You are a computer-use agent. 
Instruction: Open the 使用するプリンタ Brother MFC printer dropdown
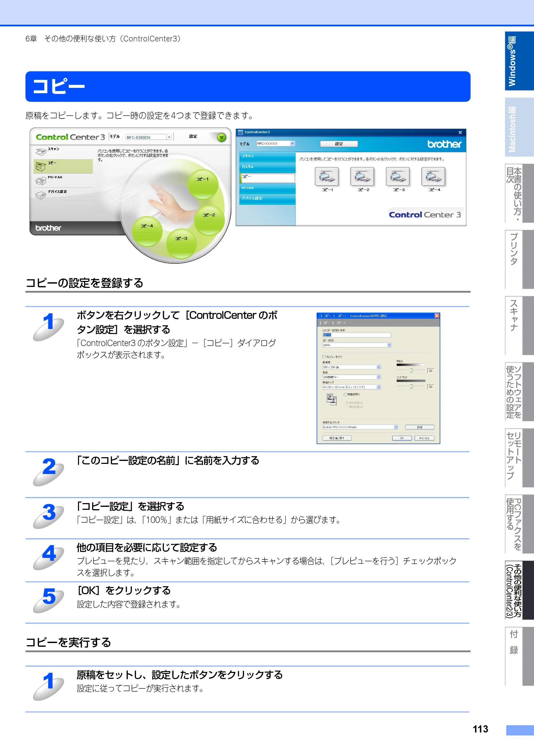(360, 427)
